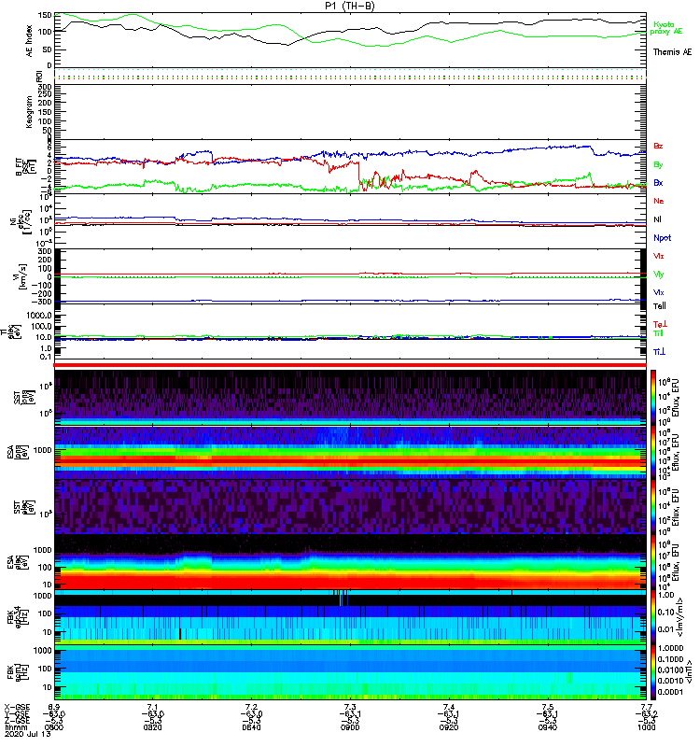Click the AE Index y-axis label
Screen dimensions: 700x747
pos(30,41)
